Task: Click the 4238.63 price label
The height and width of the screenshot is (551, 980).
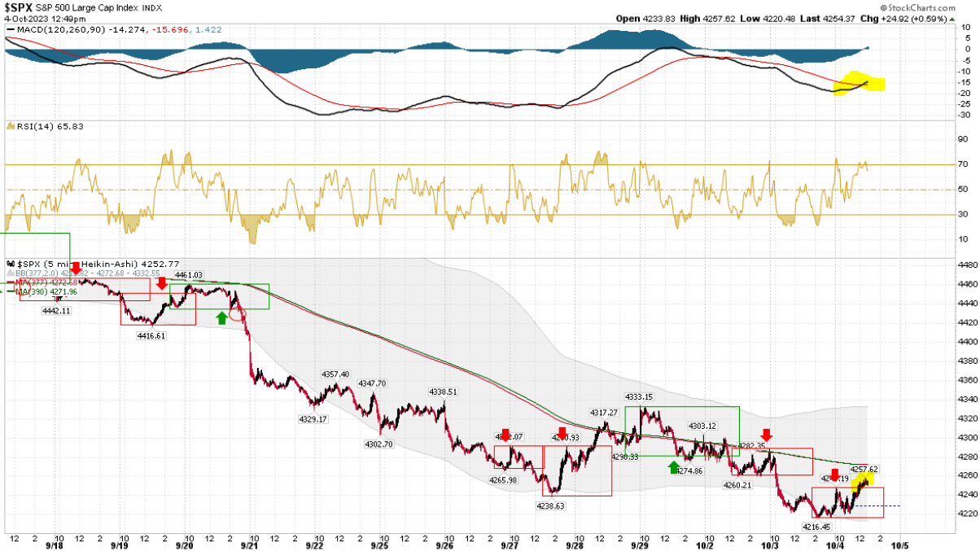Action: (549, 505)
